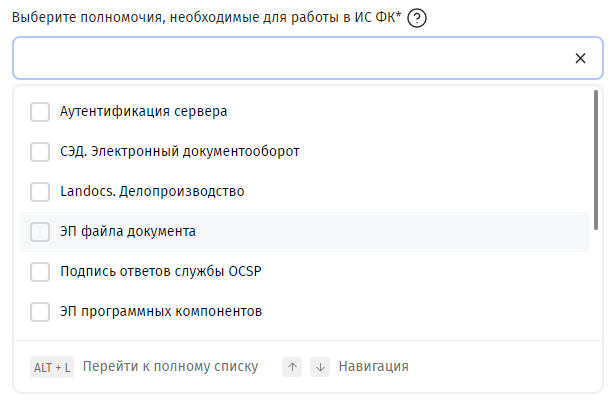Click the Навигация hint label

click(374, 367)
